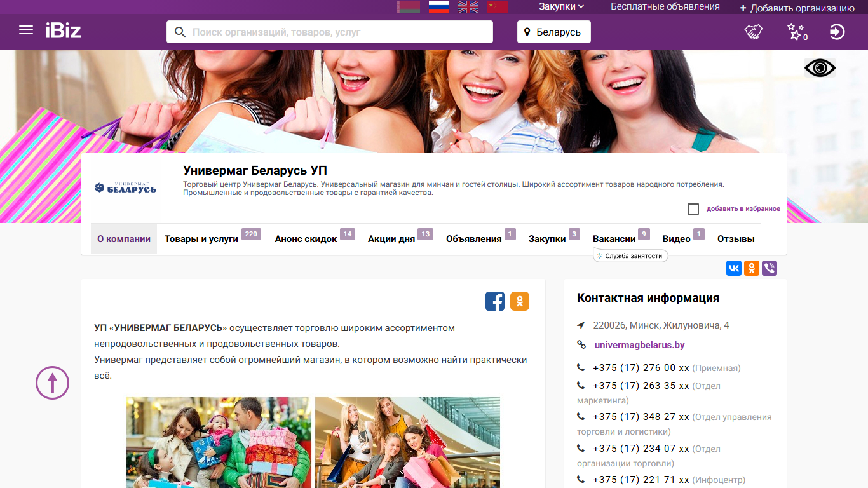Check the добавить в избранное checkbox

click(x=693, y=209)
